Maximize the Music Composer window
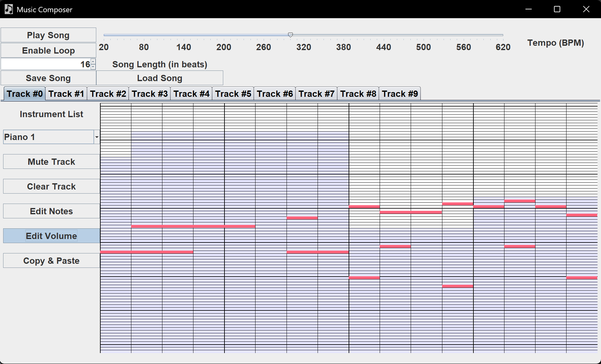Viewport: 601px width, 364px height. (x=557, y=9)
